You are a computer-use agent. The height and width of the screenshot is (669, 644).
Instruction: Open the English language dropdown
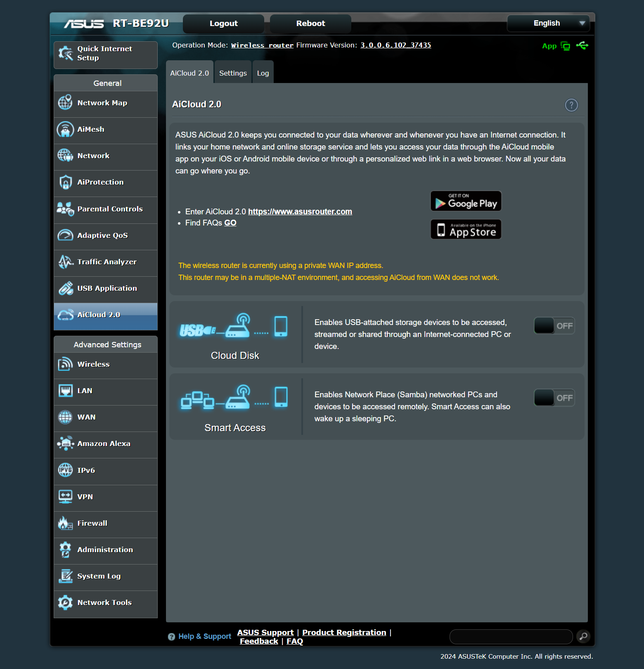click(x=548, y=23)
